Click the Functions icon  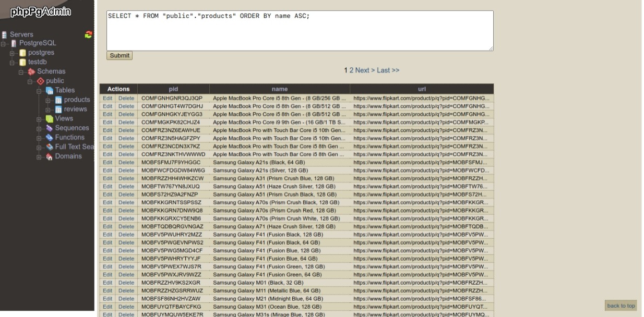50,137
